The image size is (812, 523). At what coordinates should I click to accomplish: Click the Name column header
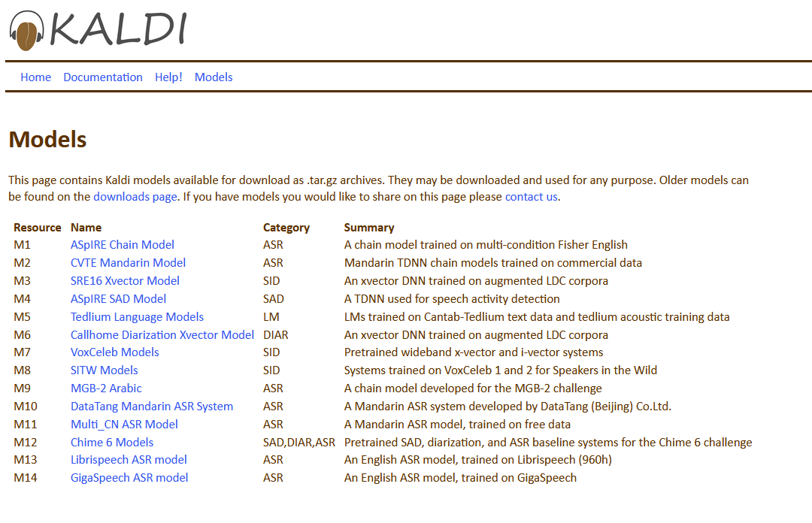[x=86, y=228]
